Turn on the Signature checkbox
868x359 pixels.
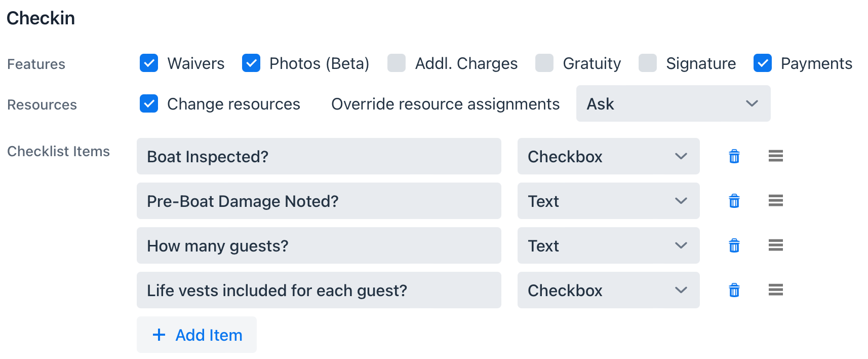pos(648,63)
